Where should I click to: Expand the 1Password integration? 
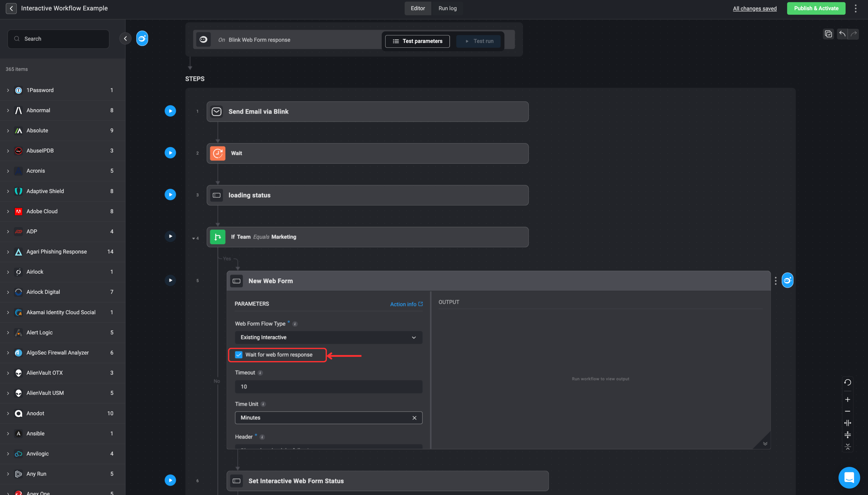tap(8, 90)
